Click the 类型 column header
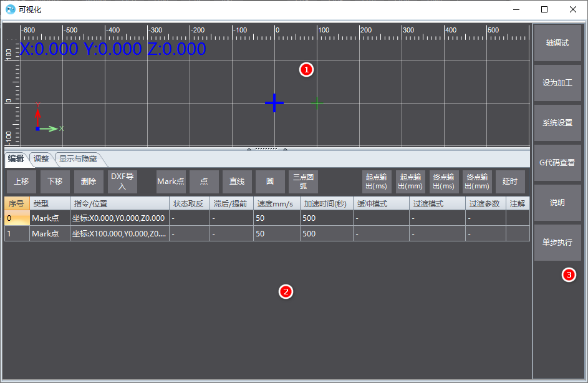The width and height of the screenshot is (588, 383). (x=50, y=204)
